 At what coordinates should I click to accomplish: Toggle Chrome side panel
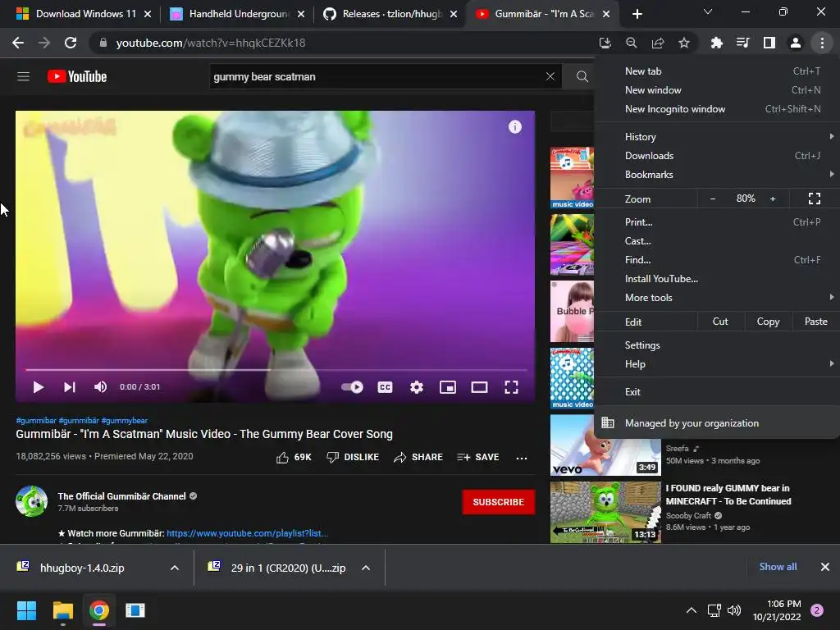tap(769, 43)
